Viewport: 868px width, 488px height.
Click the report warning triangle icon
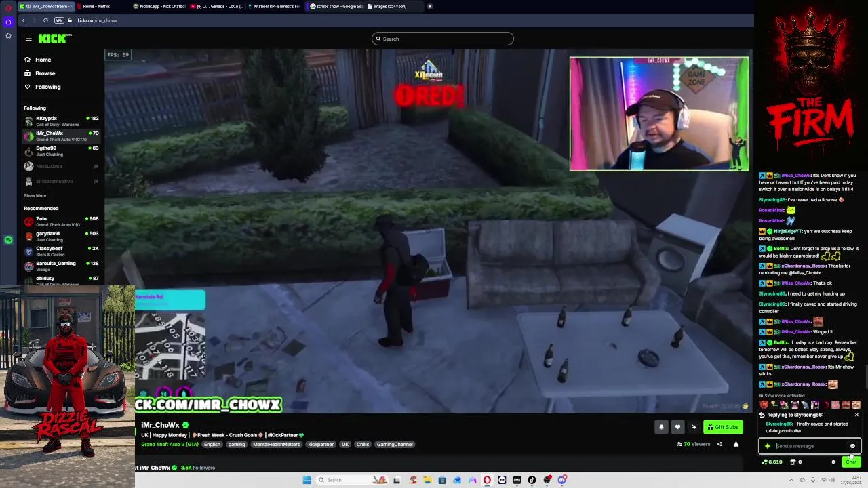pos(736,444)
